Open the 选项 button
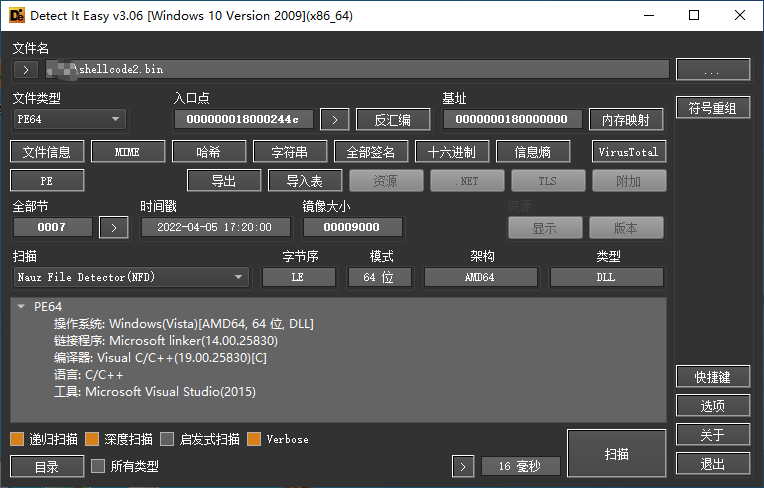The width and height of the screenshot is (764, 488). [x=712, y=405]
